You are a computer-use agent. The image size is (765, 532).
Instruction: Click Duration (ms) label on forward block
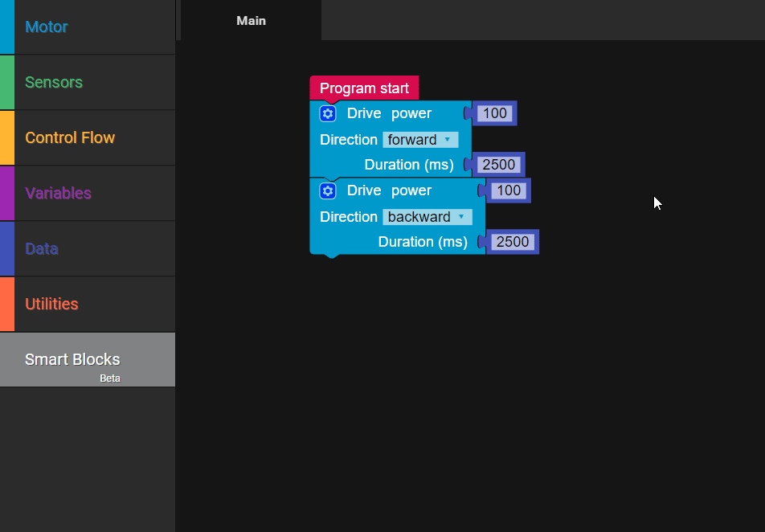(x=409, y=165)
